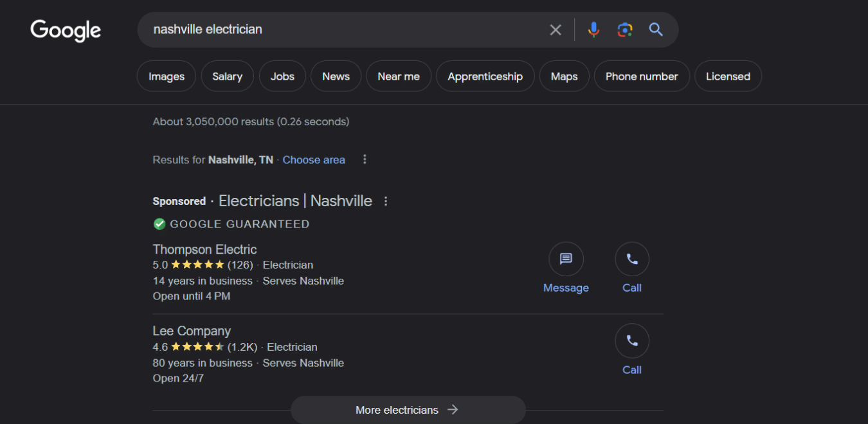This screenshot has width=868, height=424.
Task: Select the Images filter chip
Action: click(x=167, y=76)
